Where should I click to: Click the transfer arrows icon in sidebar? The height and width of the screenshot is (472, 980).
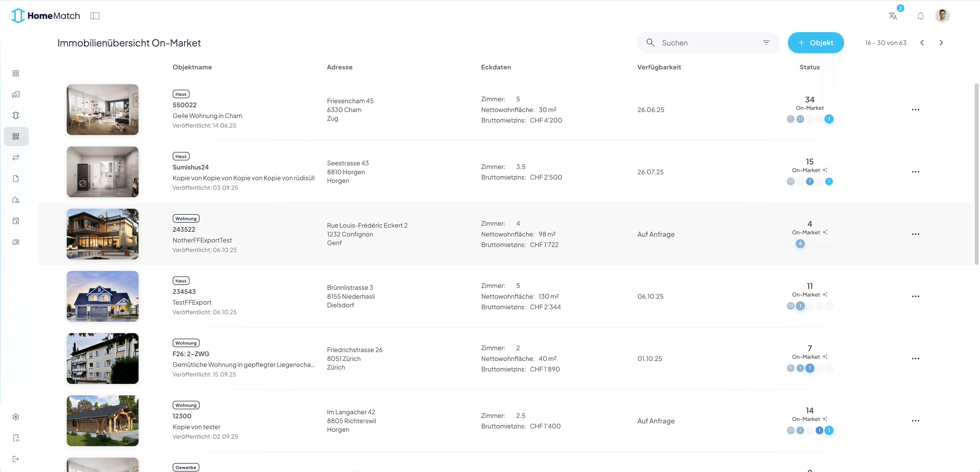point(16,157)
